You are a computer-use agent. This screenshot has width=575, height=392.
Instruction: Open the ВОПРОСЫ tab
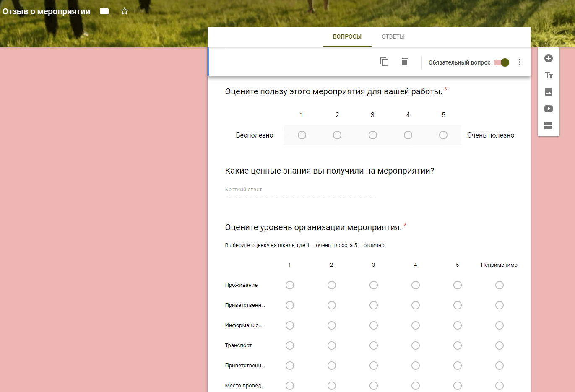point(347,37)
